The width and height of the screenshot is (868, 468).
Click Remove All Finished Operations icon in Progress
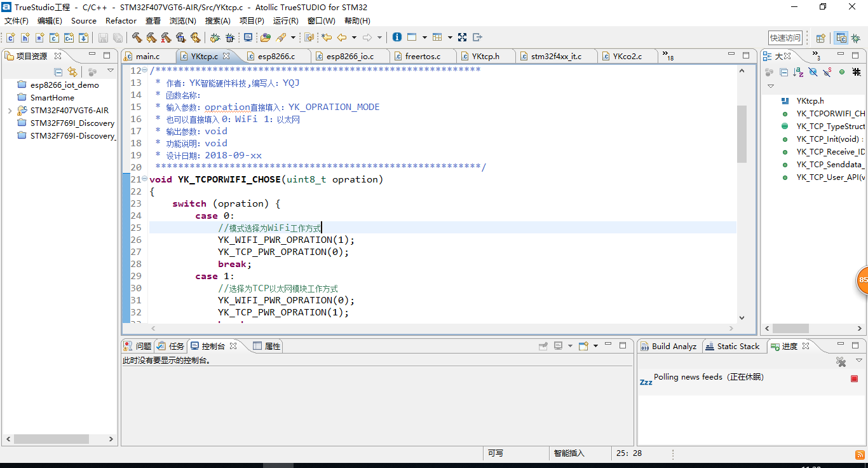[x=841, y=362]
